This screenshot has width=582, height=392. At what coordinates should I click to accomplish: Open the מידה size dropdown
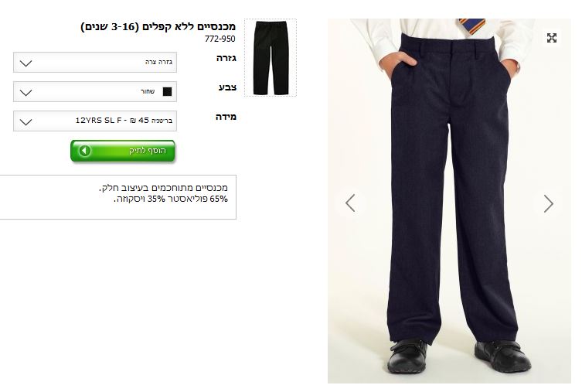(x=95, y=121)
